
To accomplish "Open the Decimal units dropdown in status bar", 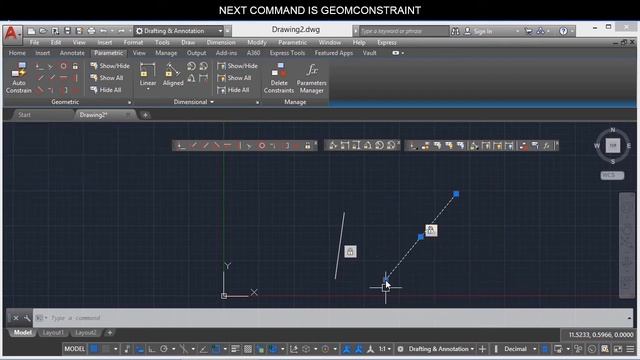I will (x=520, y=349).
